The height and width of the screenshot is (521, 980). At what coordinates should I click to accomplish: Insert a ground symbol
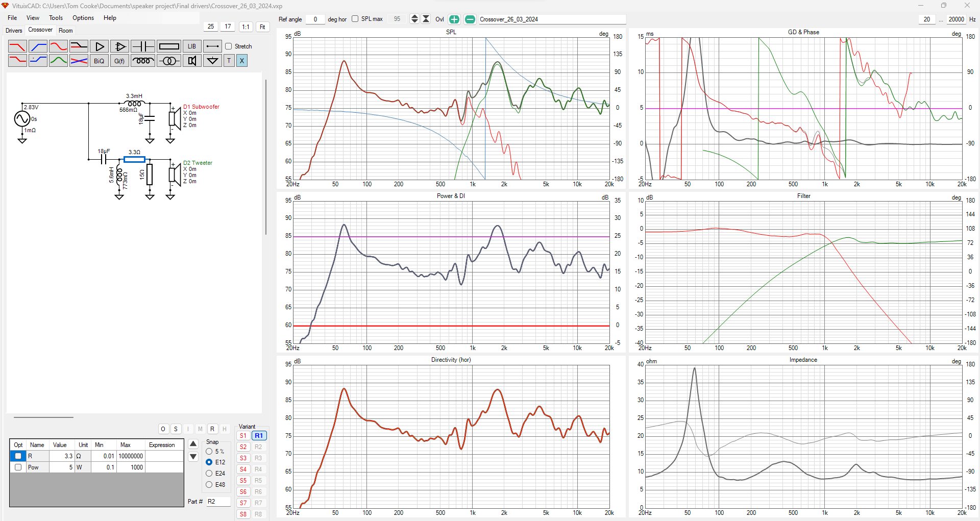212,61
